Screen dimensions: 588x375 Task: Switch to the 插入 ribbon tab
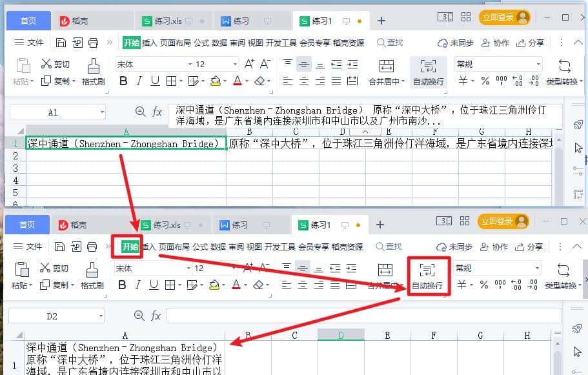tap(150, 44)
